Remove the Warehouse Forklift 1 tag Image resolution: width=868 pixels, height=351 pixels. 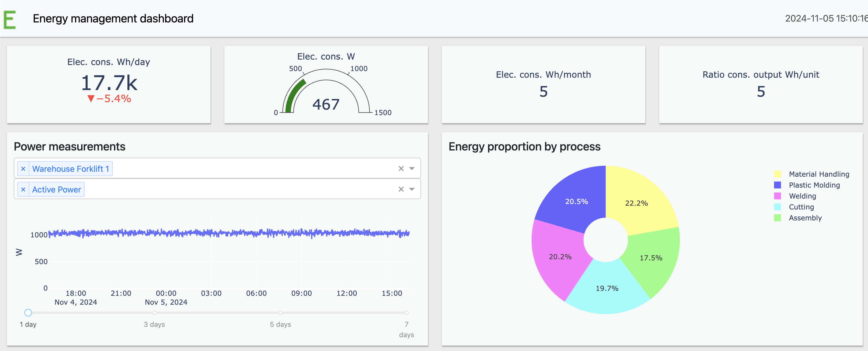(x=23, y=169)
